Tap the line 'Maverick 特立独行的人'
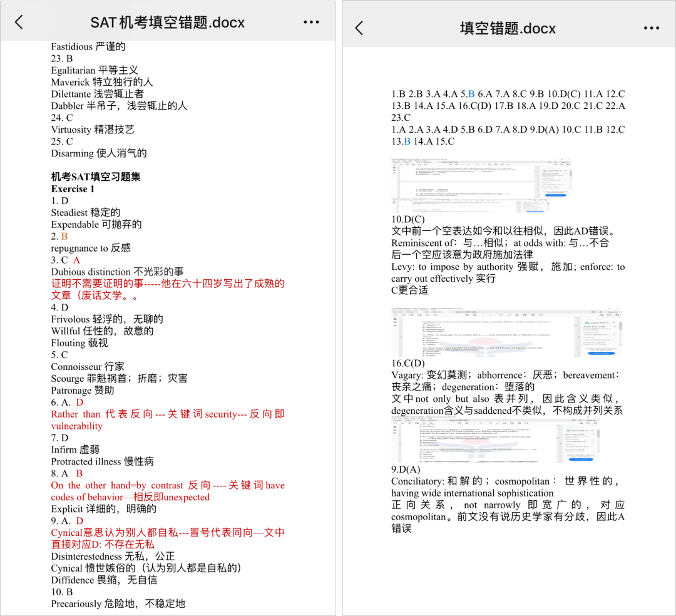Screen dimensions: 676x616 [102, 82]
